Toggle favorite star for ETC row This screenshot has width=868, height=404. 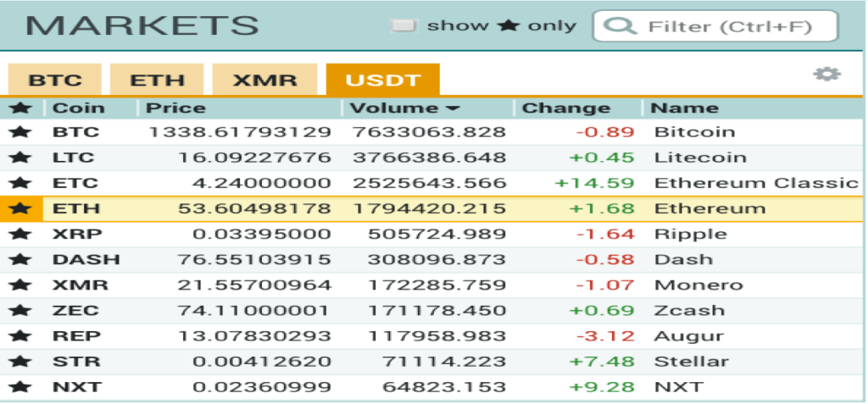pos(20,183)
